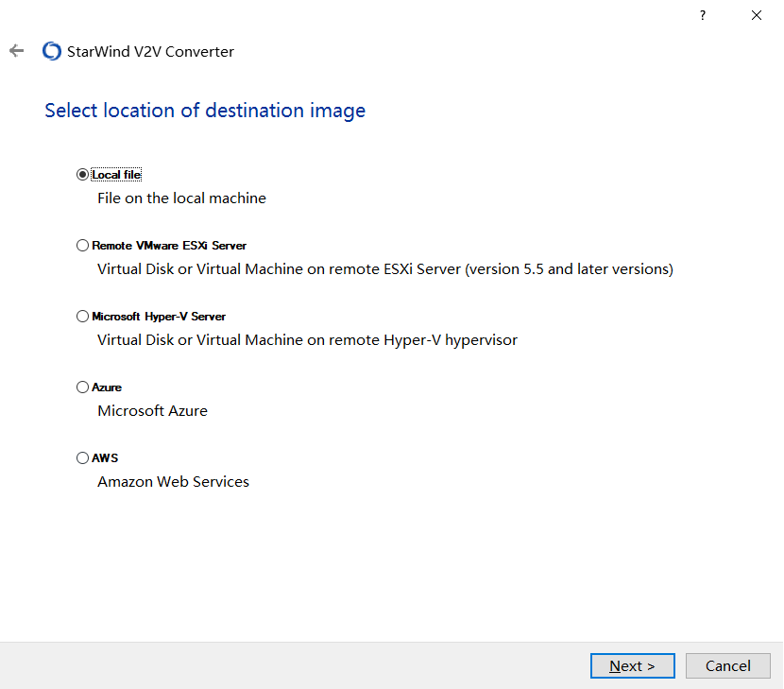Click the remote Hyper-V hypervisor description text
784x689 pixels.
307,340
